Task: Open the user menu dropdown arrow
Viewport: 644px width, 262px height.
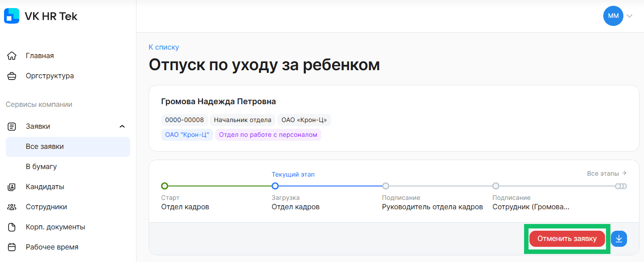Action: (630, 16)
